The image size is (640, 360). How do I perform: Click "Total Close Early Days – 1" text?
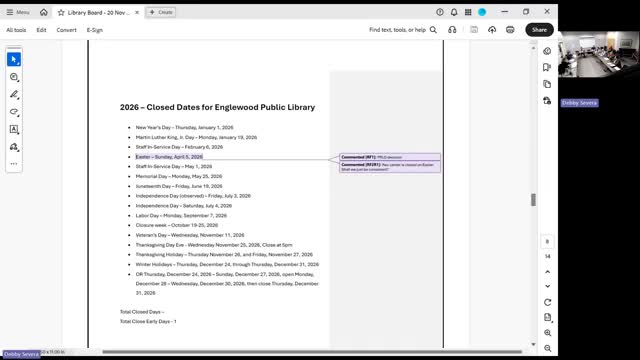(148, 322)
